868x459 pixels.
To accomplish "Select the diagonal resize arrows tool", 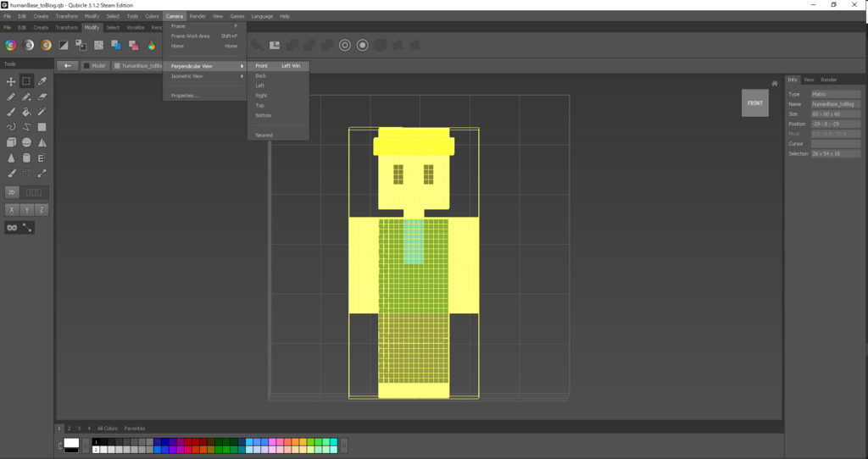I will pos(42,173).
